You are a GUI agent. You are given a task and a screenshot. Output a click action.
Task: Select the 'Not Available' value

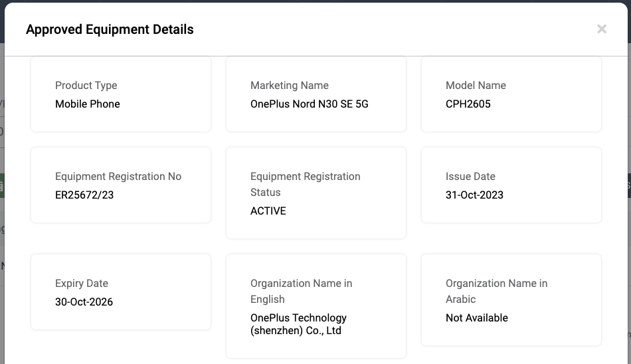pyautogui.click(x=477, y=318)
